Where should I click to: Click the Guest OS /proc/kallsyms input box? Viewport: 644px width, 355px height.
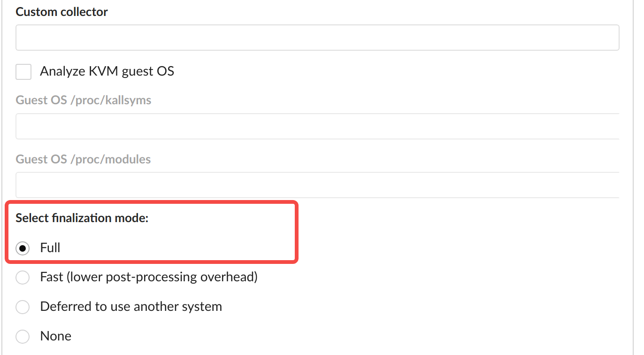pos(317,126)
